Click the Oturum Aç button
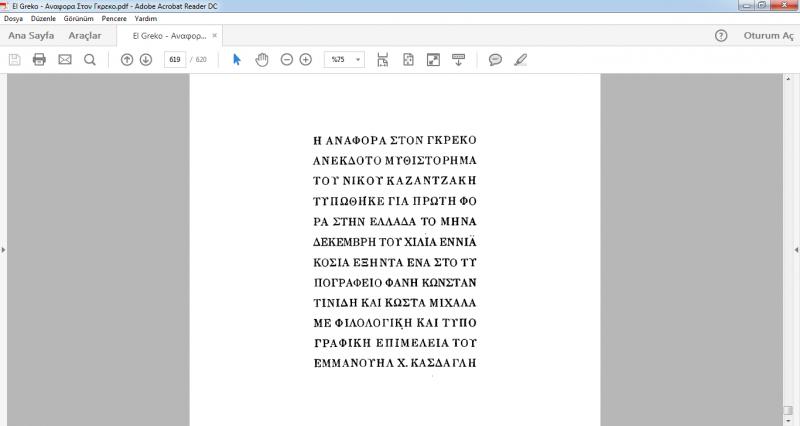This screenshot has height=426, width=800. [768, 36]
